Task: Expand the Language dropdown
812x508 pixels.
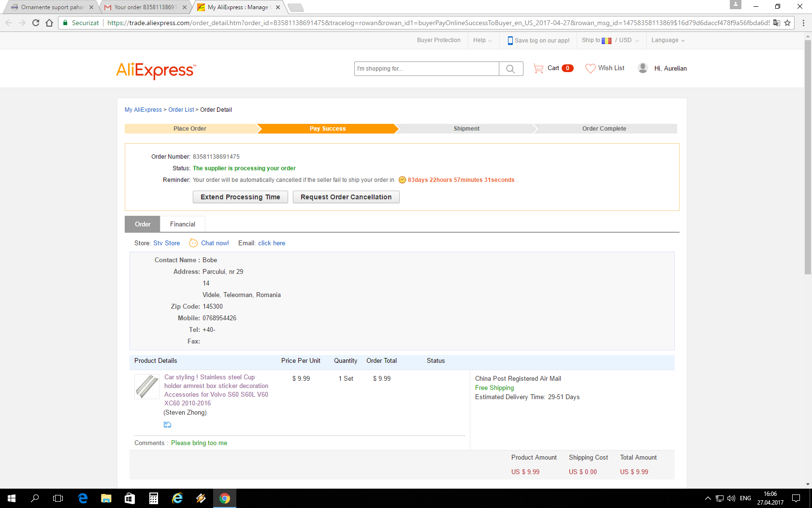Action: click(668, 40)
